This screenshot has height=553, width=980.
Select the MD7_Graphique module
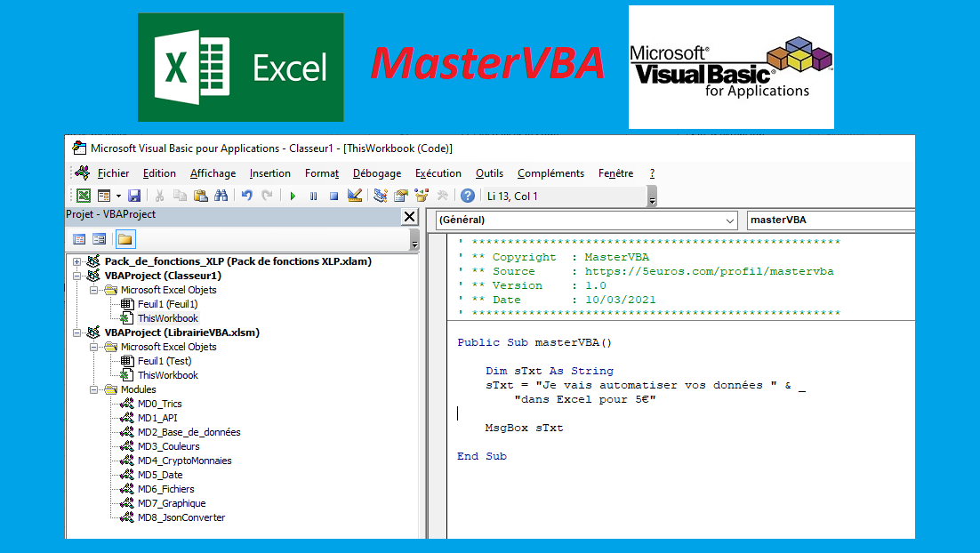(x=172, y=503)
